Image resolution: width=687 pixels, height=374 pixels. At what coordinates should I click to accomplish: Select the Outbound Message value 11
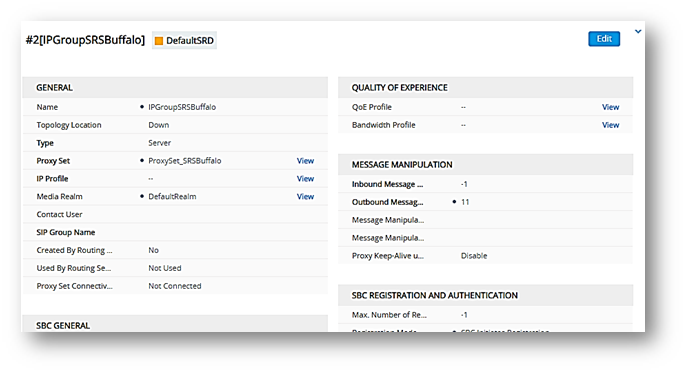[x=465, y=202]
